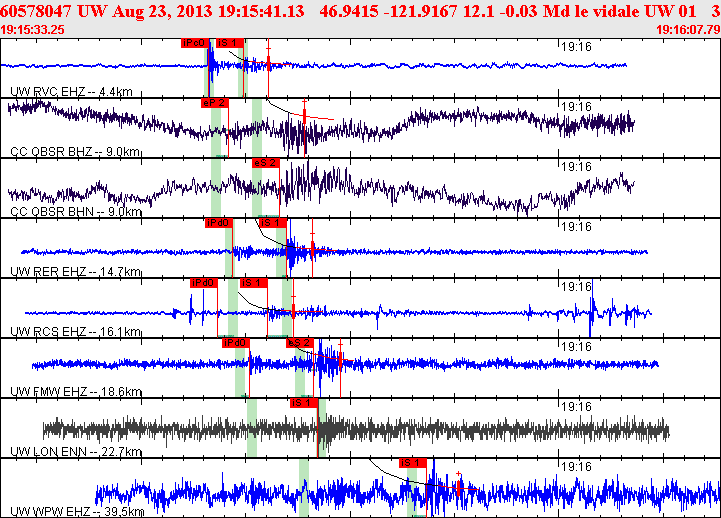Click the iS 1 pick flag on RCS trace
Viewport: 721px width, 518px height.
click(x=254, y=283)
